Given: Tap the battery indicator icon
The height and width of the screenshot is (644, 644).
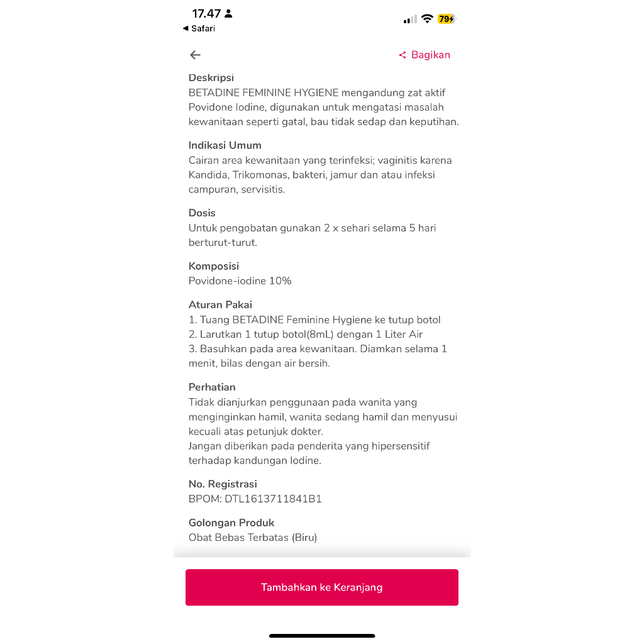Looking at the screenshot, I should click(x=447, y=19).
